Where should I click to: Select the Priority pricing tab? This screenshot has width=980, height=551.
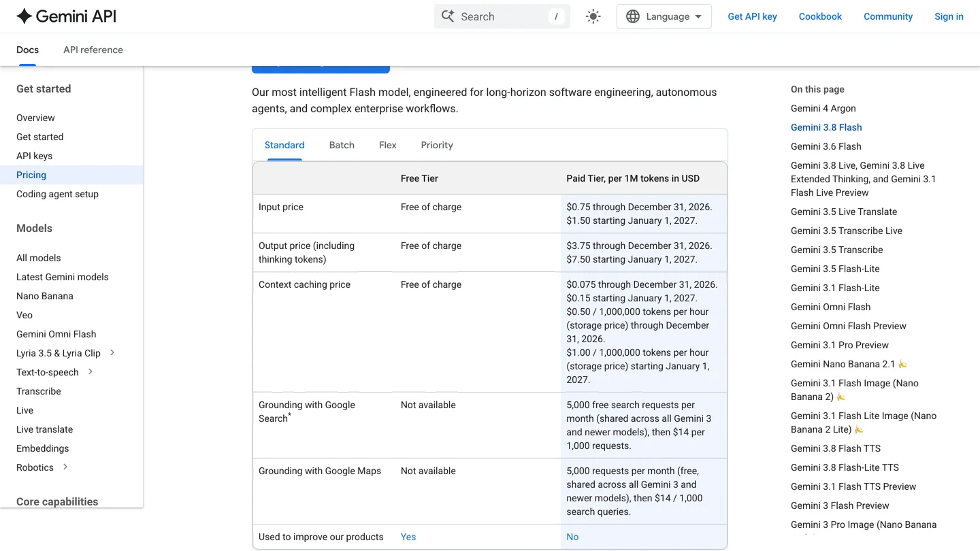(x=437, y=145)
